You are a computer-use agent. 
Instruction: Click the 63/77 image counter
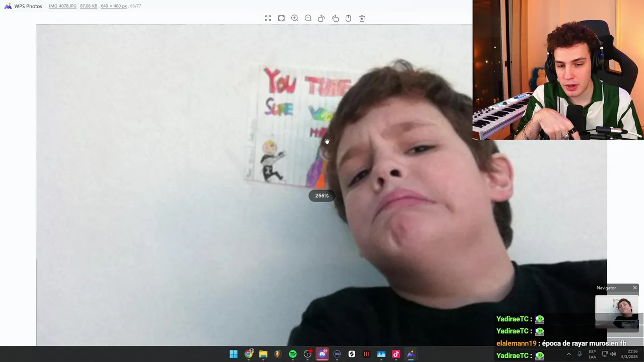[135, 6]
